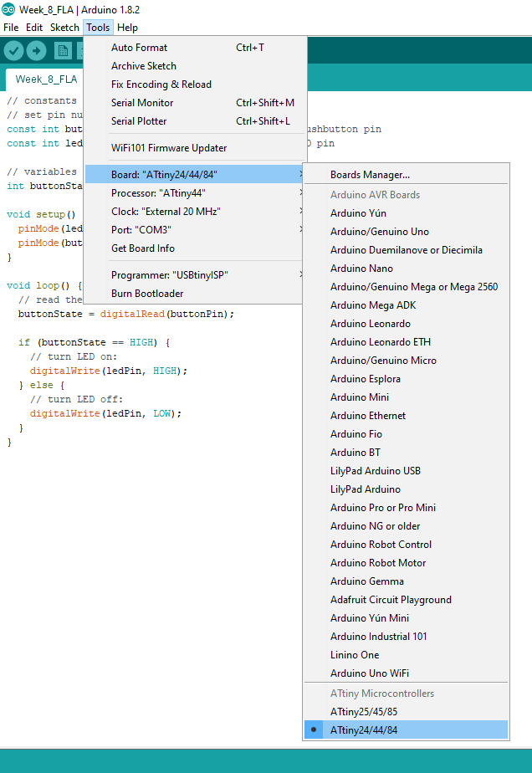Click the Upload arrow icon

coord(36,51)
